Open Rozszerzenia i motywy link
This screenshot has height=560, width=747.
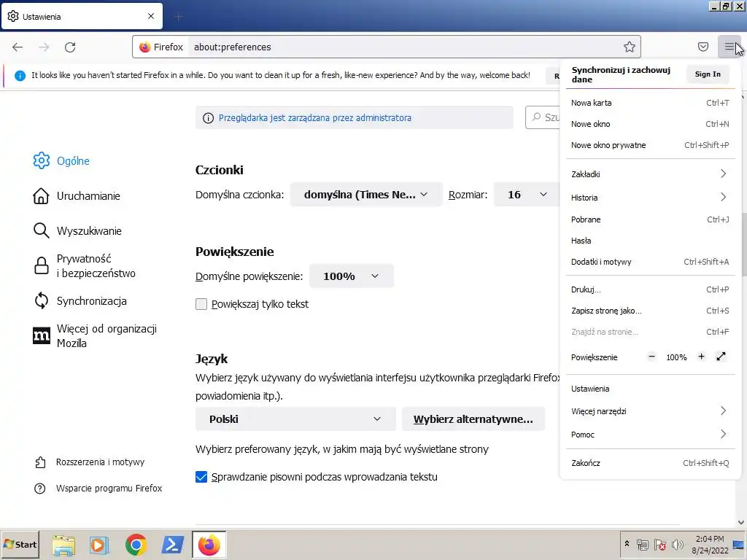pos(90,462)
